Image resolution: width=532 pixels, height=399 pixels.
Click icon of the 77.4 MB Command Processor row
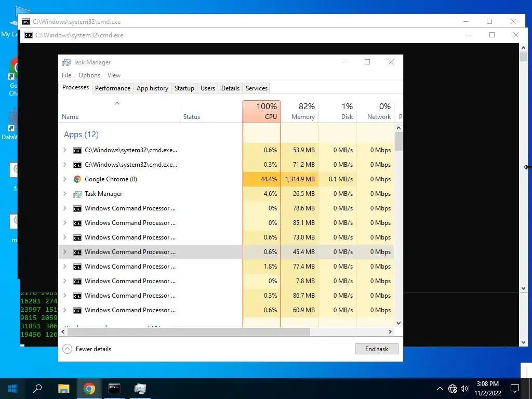coord(77,267)
